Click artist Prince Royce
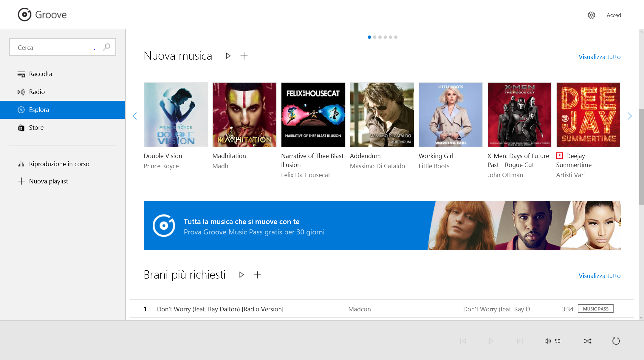Image resolution: width=644 pixels, height=360 pixels. (161, 166)
